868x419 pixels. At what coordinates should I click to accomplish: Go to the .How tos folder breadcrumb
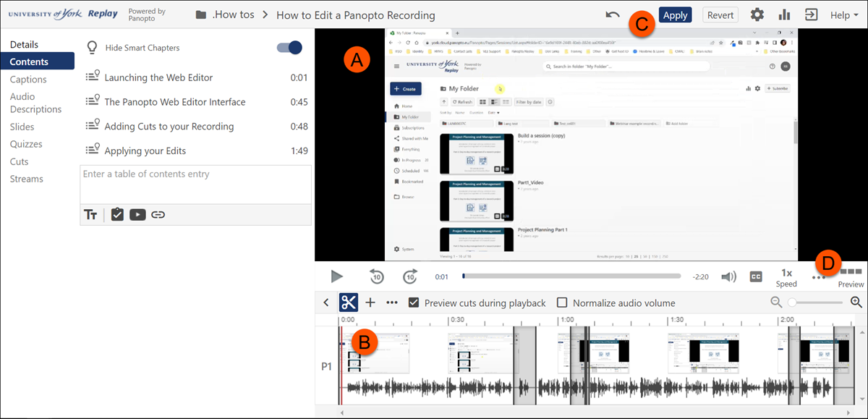pos(233,15)
